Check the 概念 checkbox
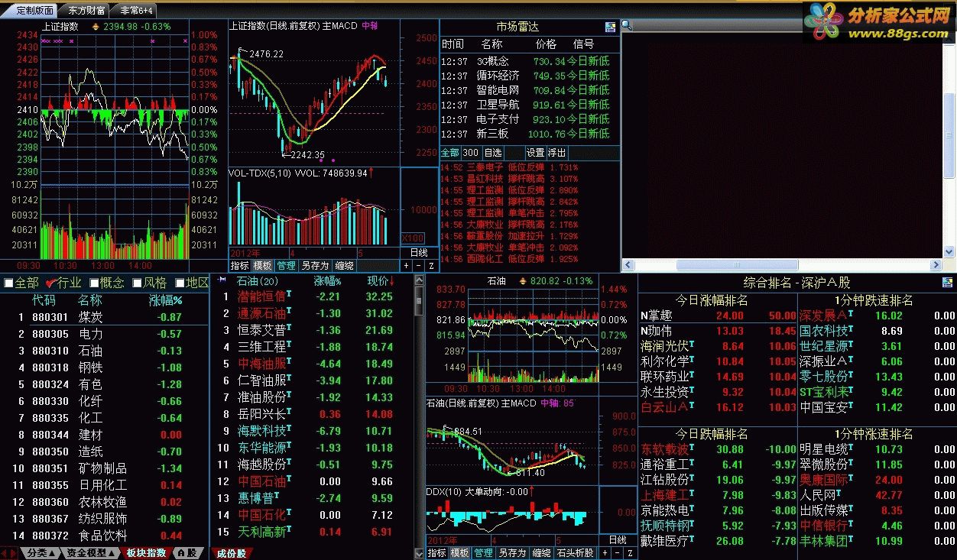The height and width of the screenshot is (560, 957). pyautogui.click(x=93, y=283)
